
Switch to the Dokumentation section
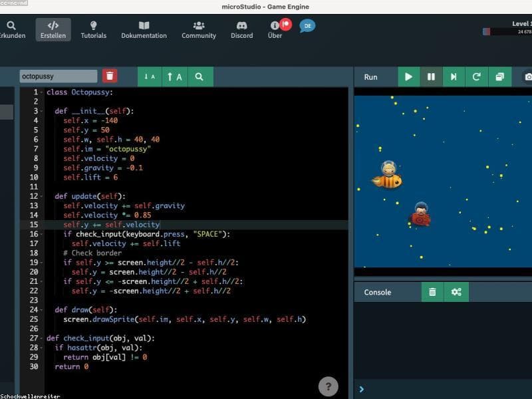pyautogui.click(x=144, y=30)
